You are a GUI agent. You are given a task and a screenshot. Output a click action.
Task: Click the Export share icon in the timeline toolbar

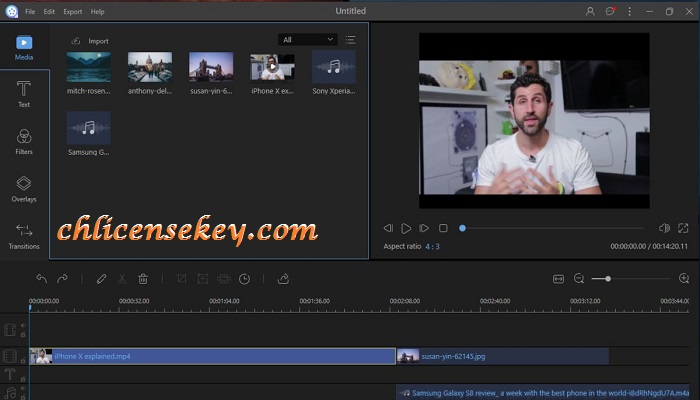(283, 279)
